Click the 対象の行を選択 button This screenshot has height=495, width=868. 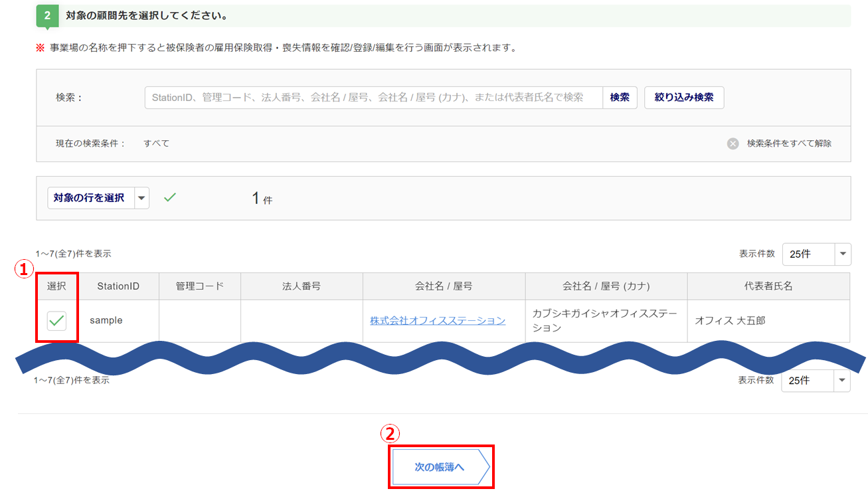tap(90, 198)
